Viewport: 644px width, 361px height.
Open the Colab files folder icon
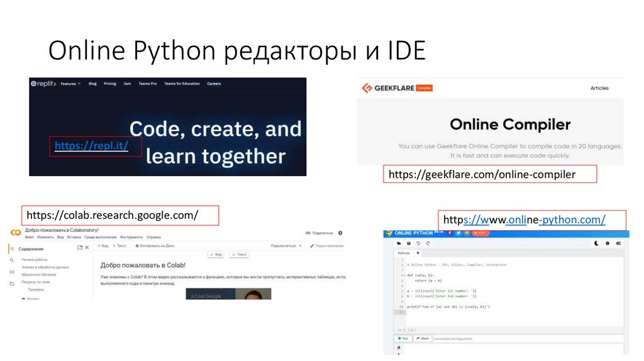[12, 284]
